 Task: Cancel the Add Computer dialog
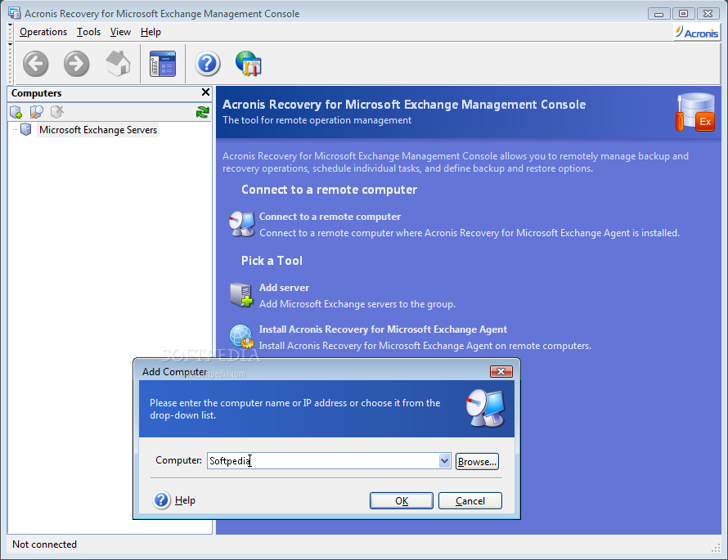470,500
